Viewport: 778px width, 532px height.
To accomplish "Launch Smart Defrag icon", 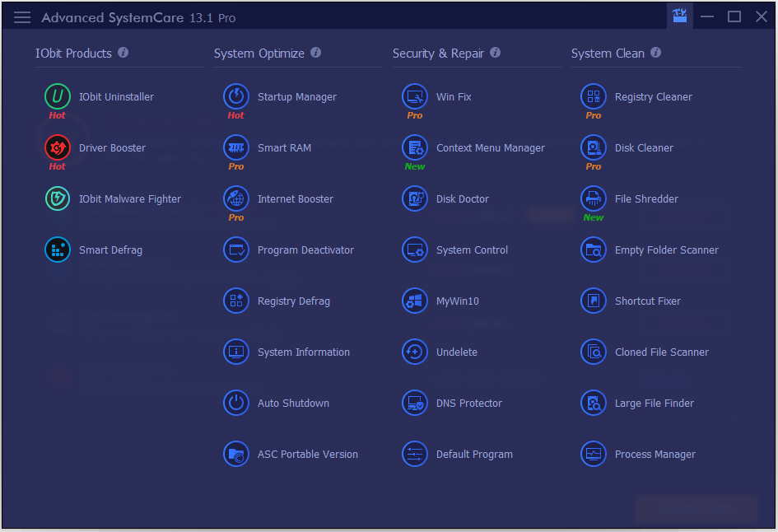I will (58, 250).
